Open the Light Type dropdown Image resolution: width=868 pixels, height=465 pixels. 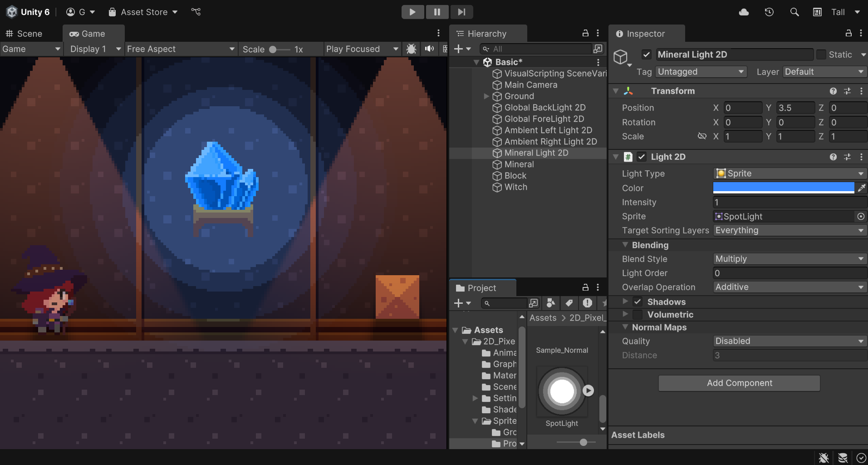790,173
